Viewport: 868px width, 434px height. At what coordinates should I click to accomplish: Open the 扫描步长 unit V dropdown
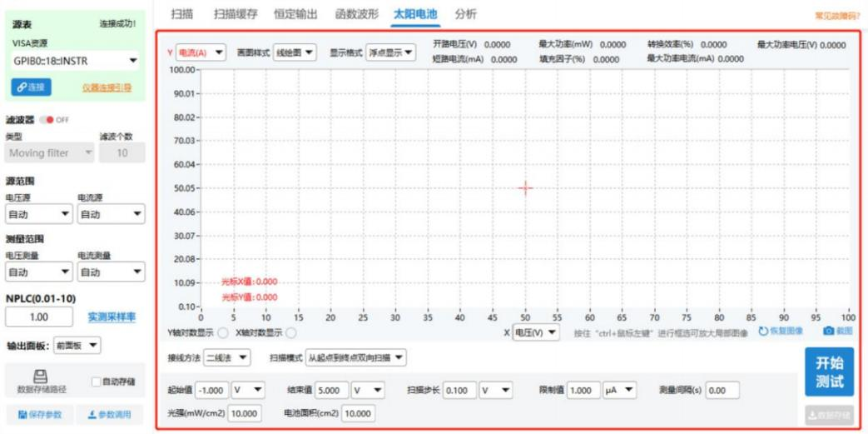click(x=496, y=390)
